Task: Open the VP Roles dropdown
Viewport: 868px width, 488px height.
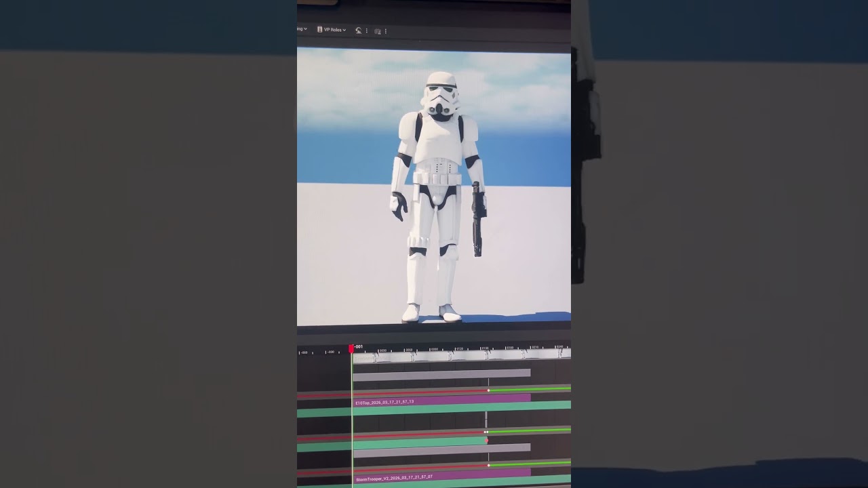Action: click(332, 30)
